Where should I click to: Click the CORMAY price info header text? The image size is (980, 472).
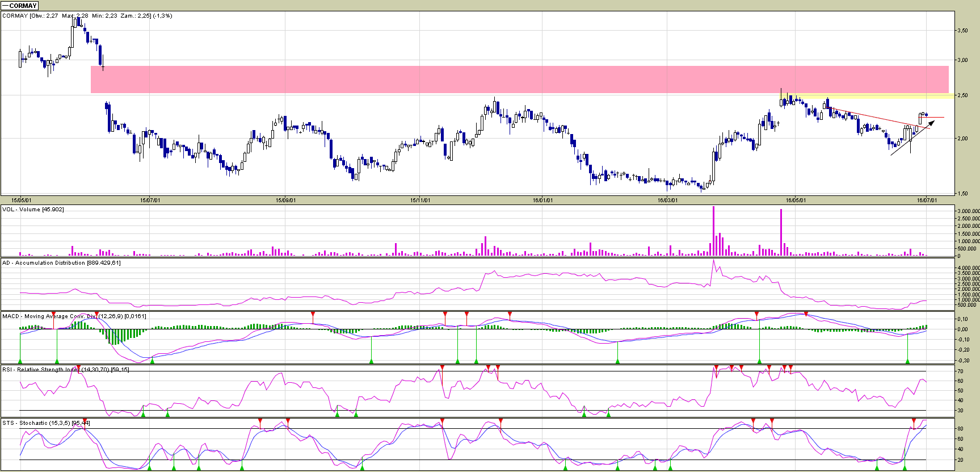coord(87,16)
